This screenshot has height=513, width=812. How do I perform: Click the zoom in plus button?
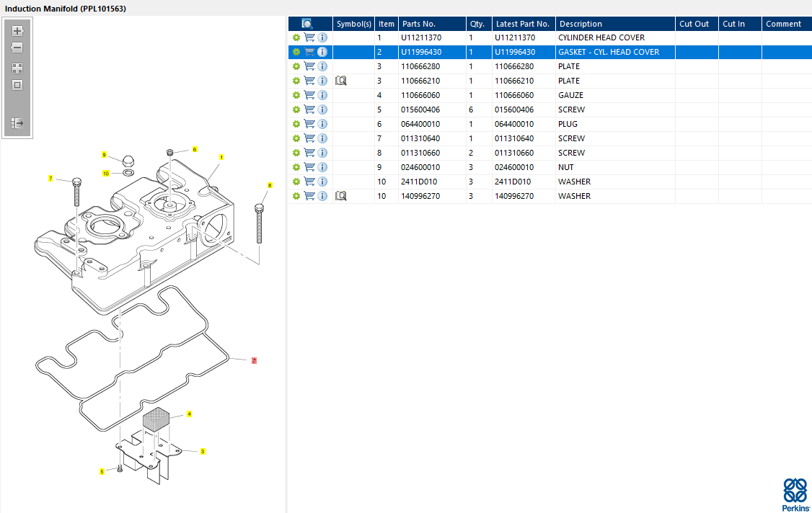click(x=17, y=31)
